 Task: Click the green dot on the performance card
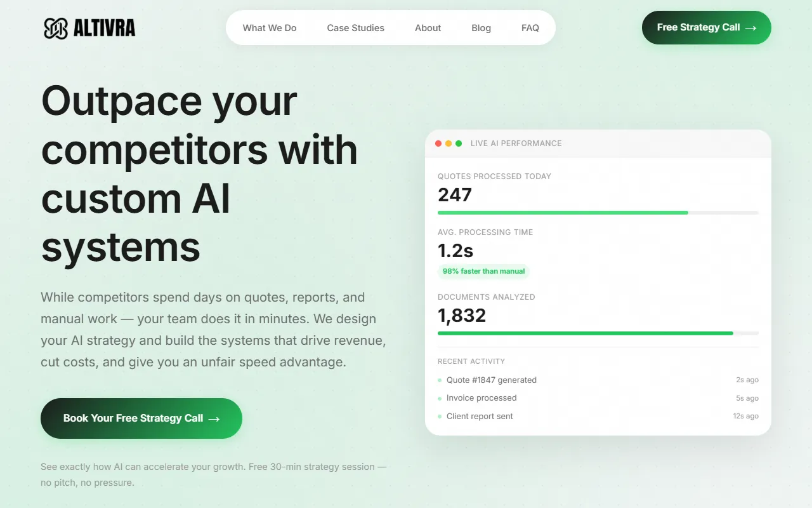tap(459, 144)
